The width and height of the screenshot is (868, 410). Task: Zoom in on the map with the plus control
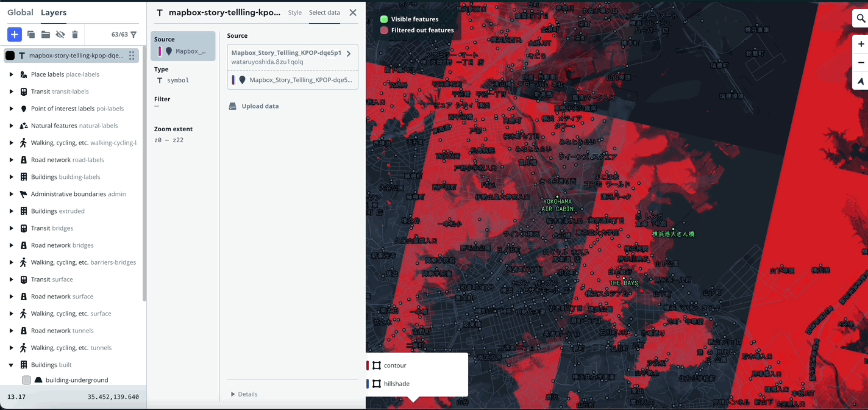(861, 43)
